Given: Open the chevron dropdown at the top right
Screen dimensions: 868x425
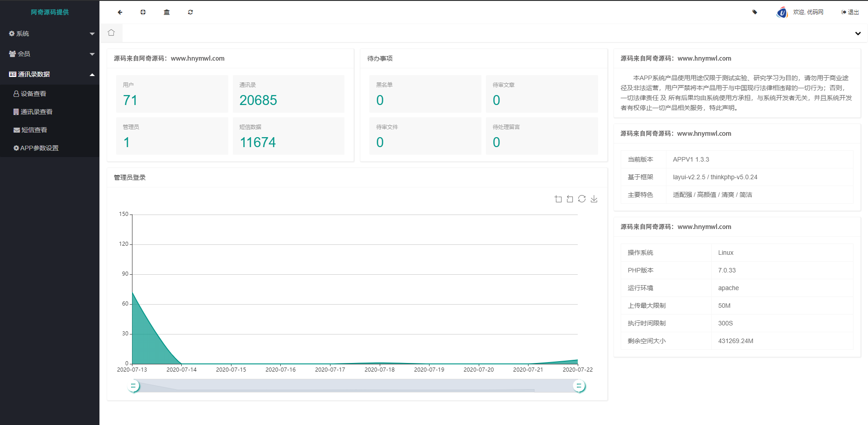Looking at the screenshot, I should [858, 33].
